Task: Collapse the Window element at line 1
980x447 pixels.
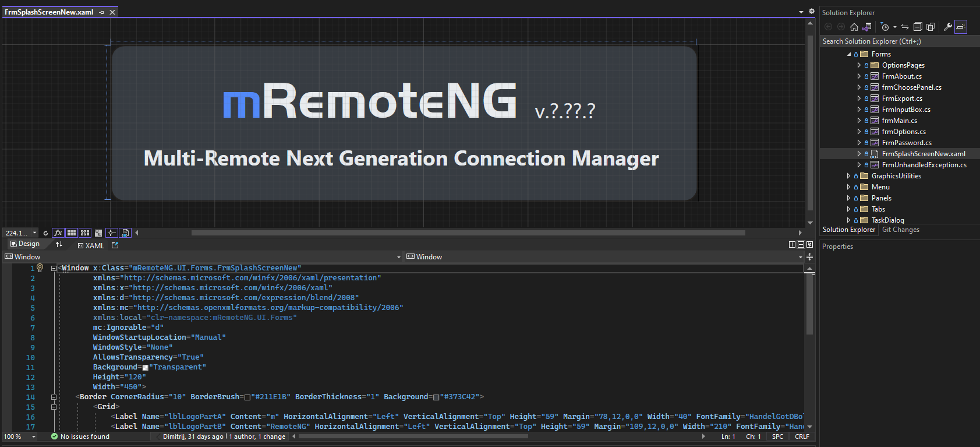Action: coord(54,269)
